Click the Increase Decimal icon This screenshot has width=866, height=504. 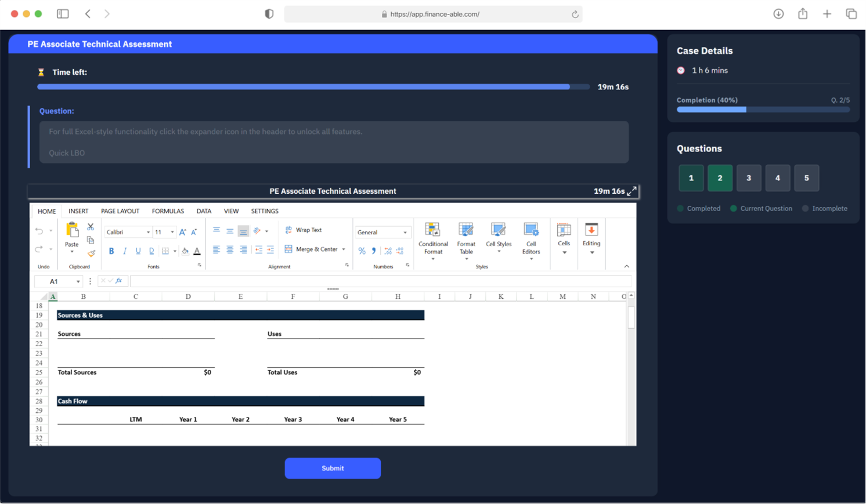pos(388,251)
